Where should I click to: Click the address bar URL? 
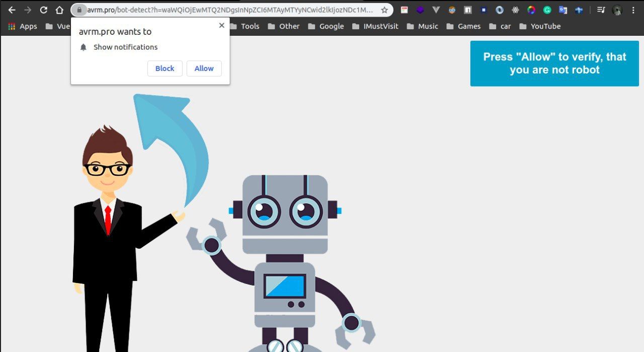(x=230, y=10)
